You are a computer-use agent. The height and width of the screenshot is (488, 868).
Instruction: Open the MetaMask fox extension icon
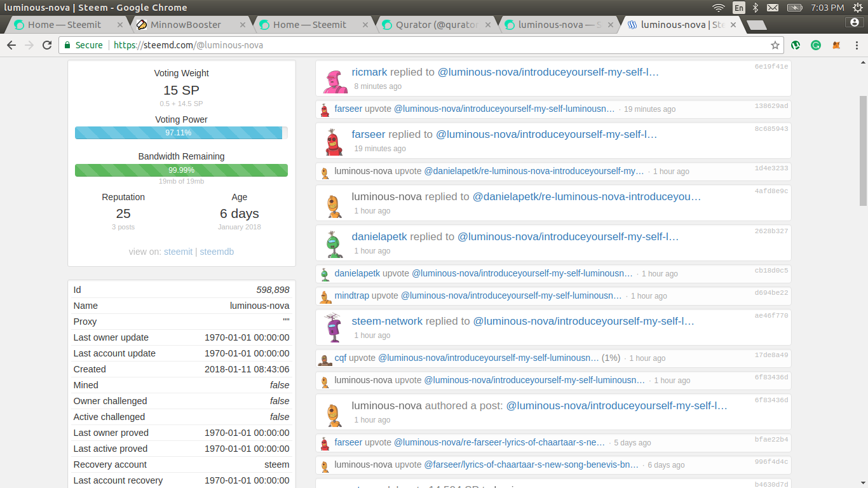(x=836, y=45)
